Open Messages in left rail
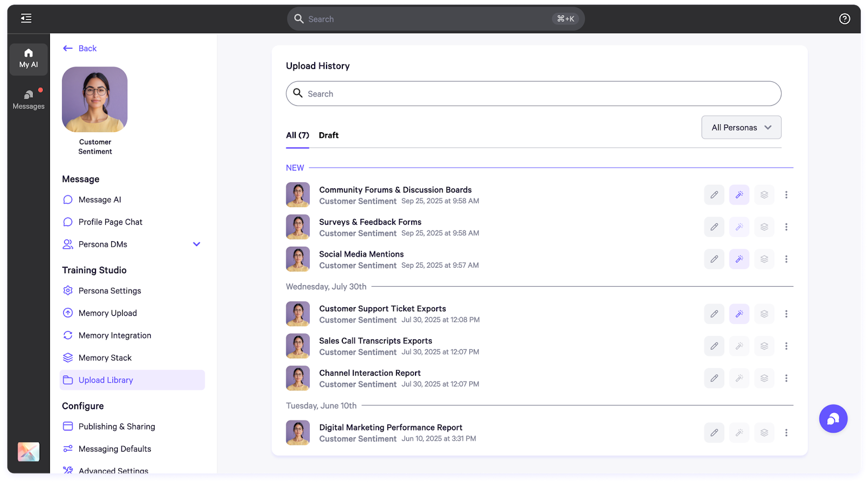This screenshot has height=483, width=868. pos(29,100)
